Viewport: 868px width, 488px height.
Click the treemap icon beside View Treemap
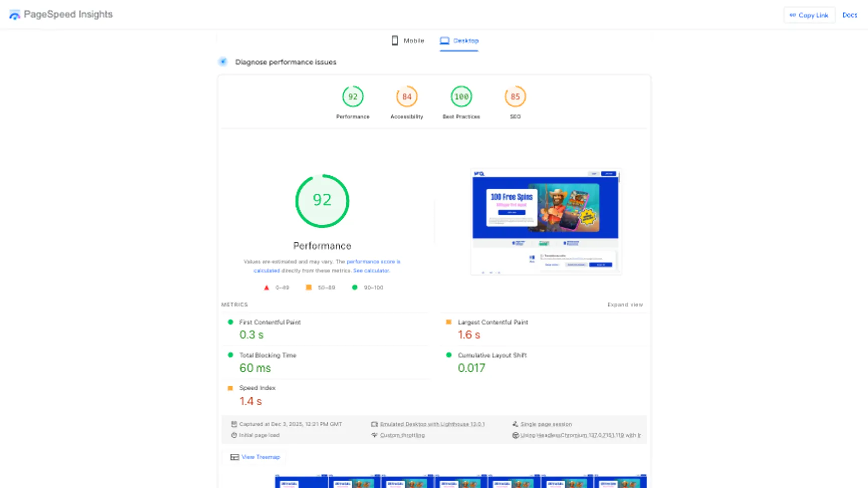(x=234, y=457)
